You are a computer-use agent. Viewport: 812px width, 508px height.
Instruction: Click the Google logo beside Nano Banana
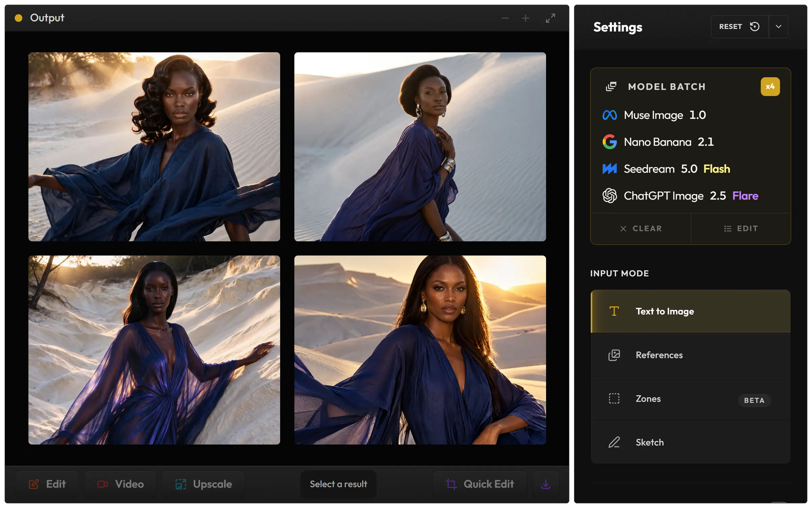[610, 142]
